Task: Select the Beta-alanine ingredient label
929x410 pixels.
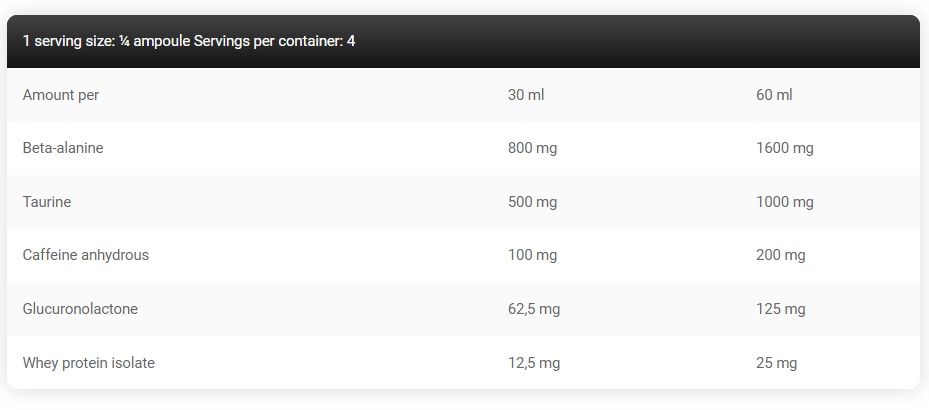Action: pos(63,148)
